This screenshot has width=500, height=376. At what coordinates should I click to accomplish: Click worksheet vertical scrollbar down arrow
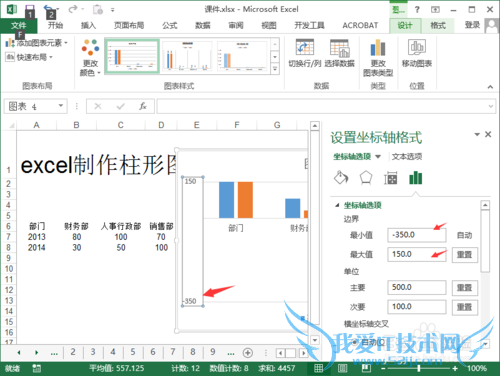click(315, 340)
